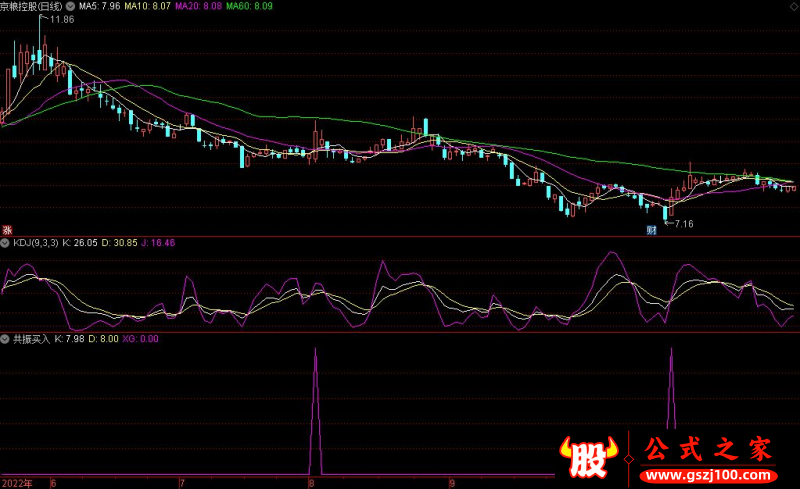
Task: Click month 8 on the time axis
Action: [x=313, y=482]
